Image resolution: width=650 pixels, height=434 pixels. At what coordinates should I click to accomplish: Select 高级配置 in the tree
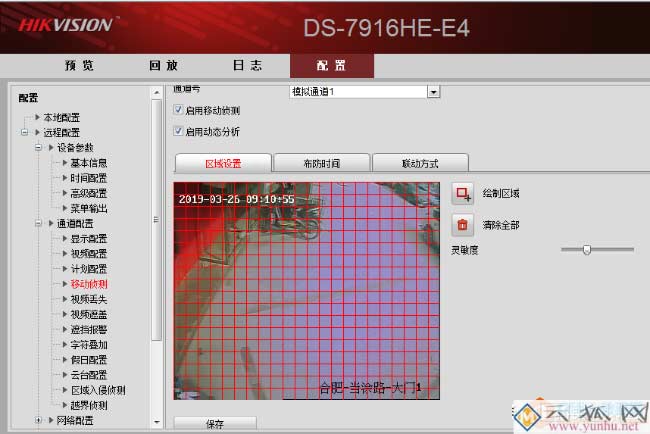[x=89, y=193]
